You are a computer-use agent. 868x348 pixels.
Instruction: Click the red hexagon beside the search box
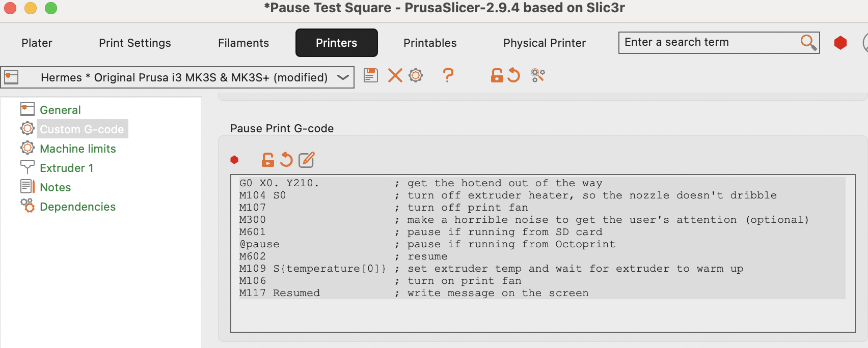coord(840,43)
